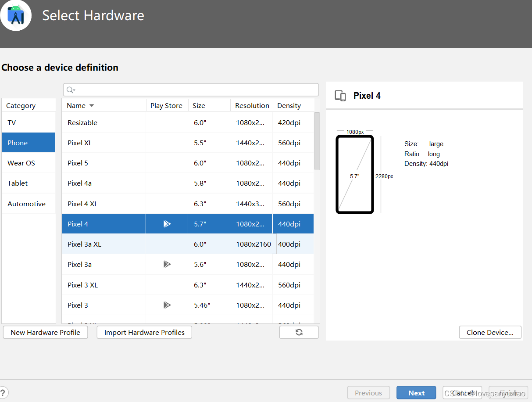This screenshot has height=402, width=532.
Task: Select the Phone category
Action: tap(29, 143)
